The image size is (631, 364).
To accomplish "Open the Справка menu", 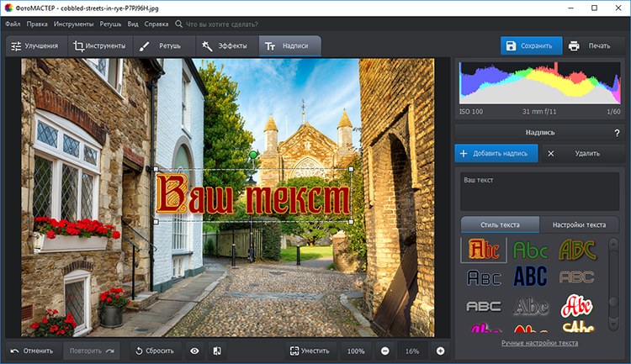I will (156, 24).
